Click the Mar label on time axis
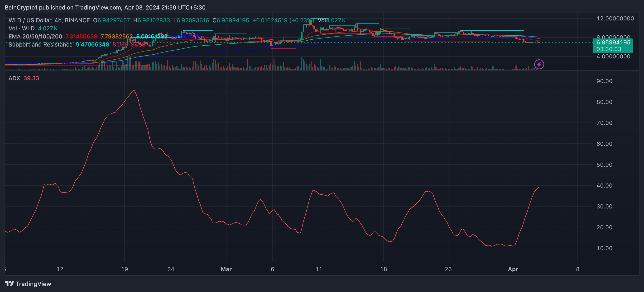 click(226, 269)
